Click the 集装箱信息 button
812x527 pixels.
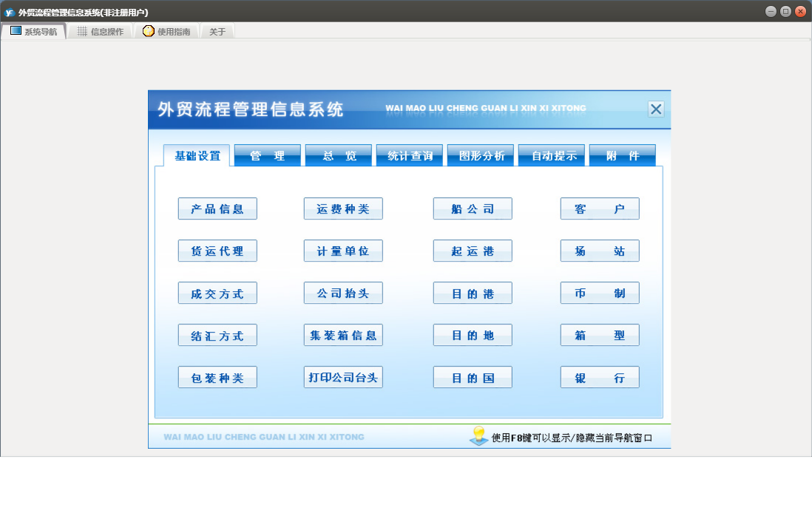coord(343,335)
